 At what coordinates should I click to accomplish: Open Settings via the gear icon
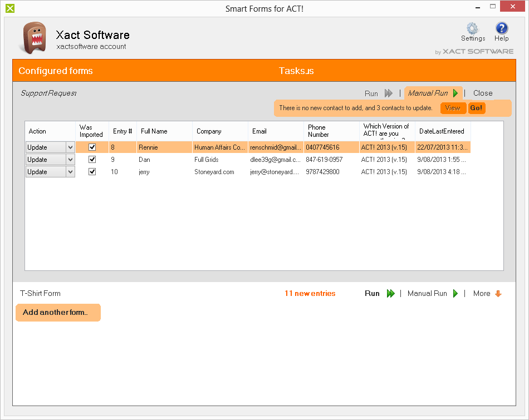(472, 28)
